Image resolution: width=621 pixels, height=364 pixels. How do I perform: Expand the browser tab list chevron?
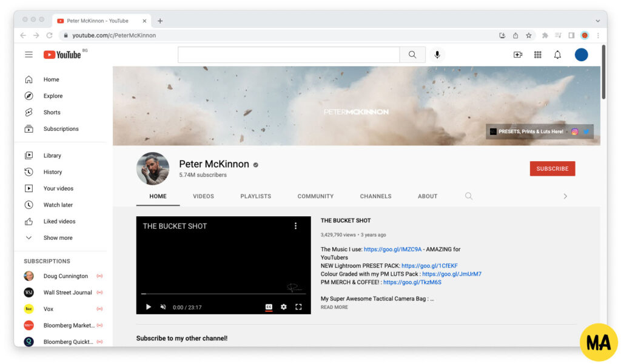tap(597, 21)
